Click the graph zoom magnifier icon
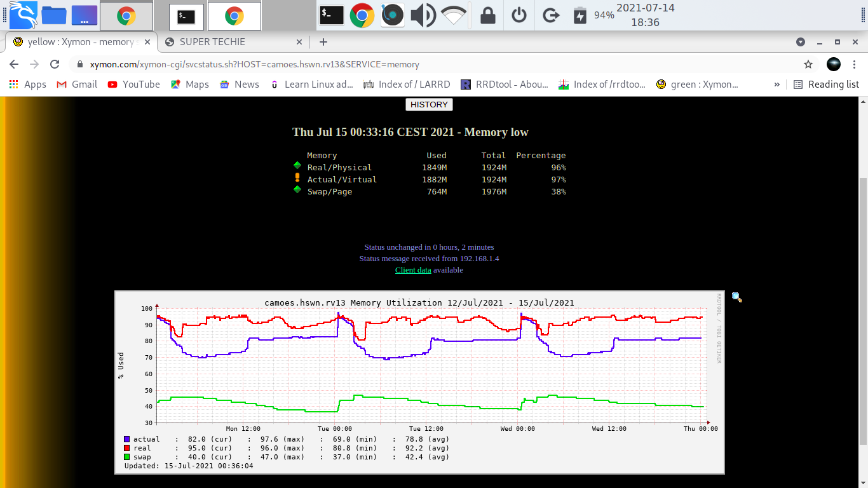Viewport: 868px width, 488px height. coord(736,297)
